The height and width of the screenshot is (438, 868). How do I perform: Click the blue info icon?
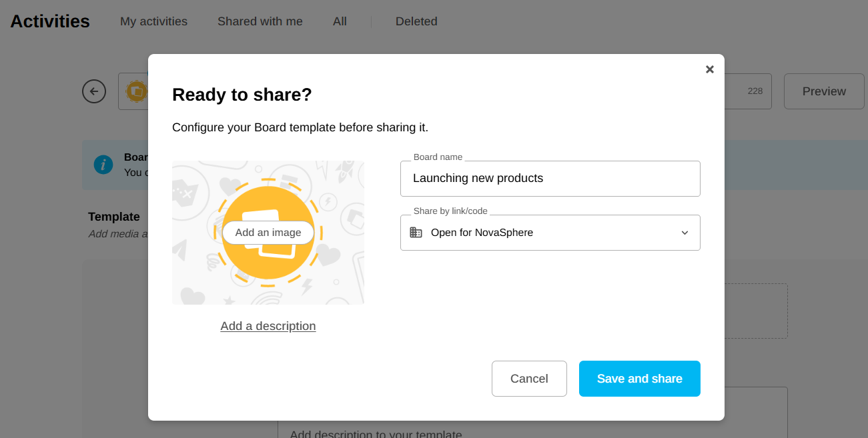[103, 164]
